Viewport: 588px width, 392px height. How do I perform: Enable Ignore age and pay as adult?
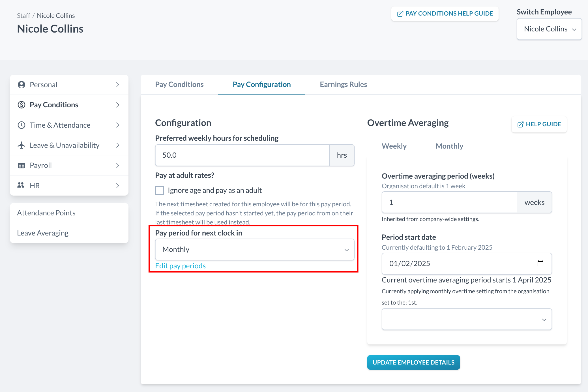(x=160, y=190)
